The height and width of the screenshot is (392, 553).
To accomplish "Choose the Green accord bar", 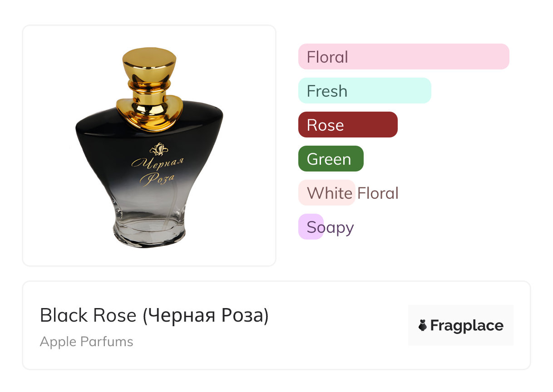I will click(x=331, y=159).
